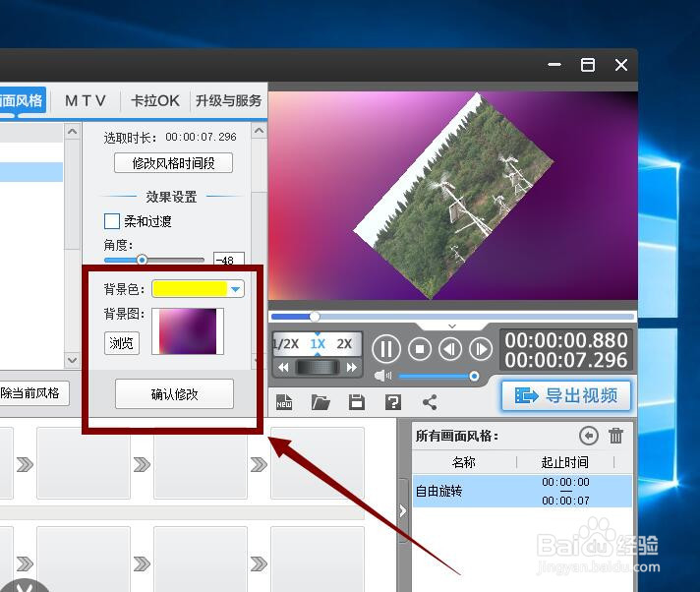This screenshot has height=592, width=700.
Task: Mute with the speaker icon
Action: tap(382, 376)
